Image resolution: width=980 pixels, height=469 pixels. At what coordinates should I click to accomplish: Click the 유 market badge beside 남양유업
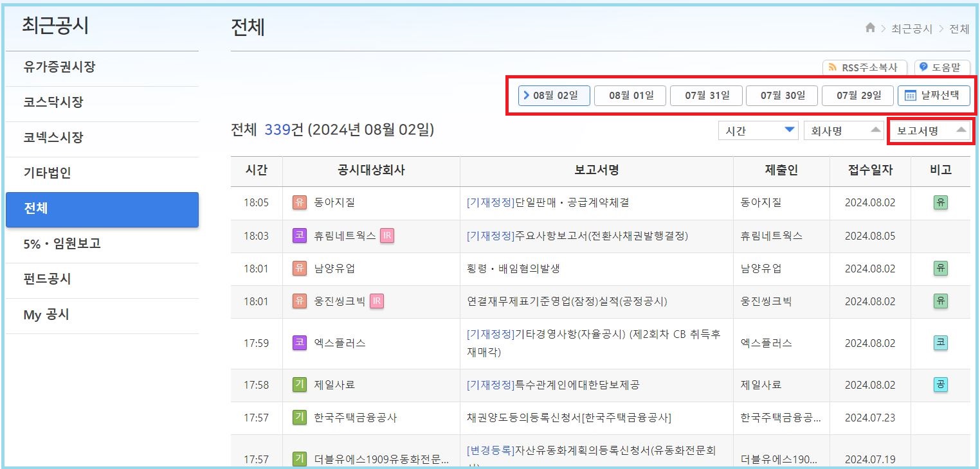click(299, 269)
